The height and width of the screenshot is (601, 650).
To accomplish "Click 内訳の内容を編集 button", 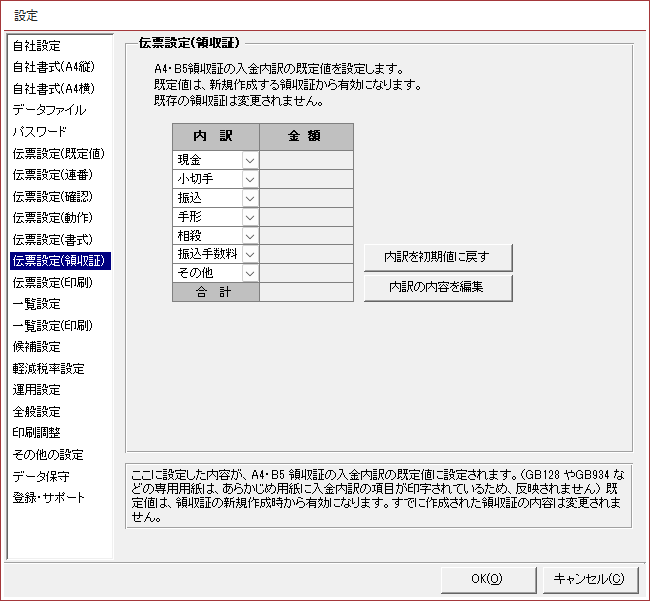I will (438, 288).
